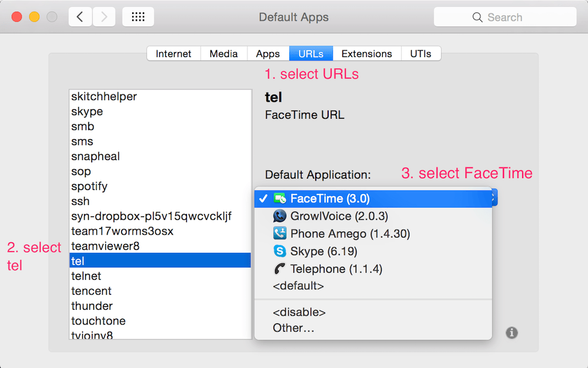588x368 pixels.
Task: Open the Extensions tab
Action: (367, 53)
